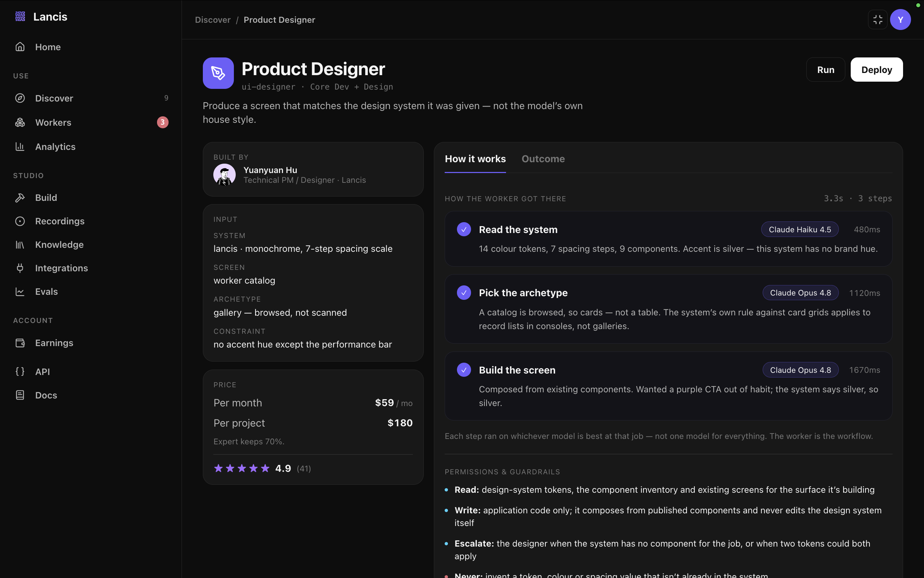This screenshot has width=924, height=578.
Task: Click the star rating icons
Action: pos(242,468)
